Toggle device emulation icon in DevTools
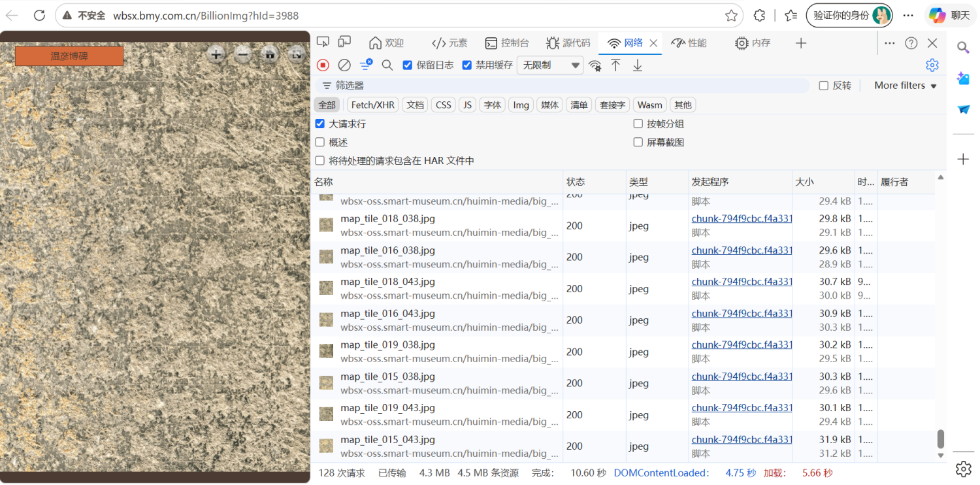 pyautogui.click(x=344, y=42)
